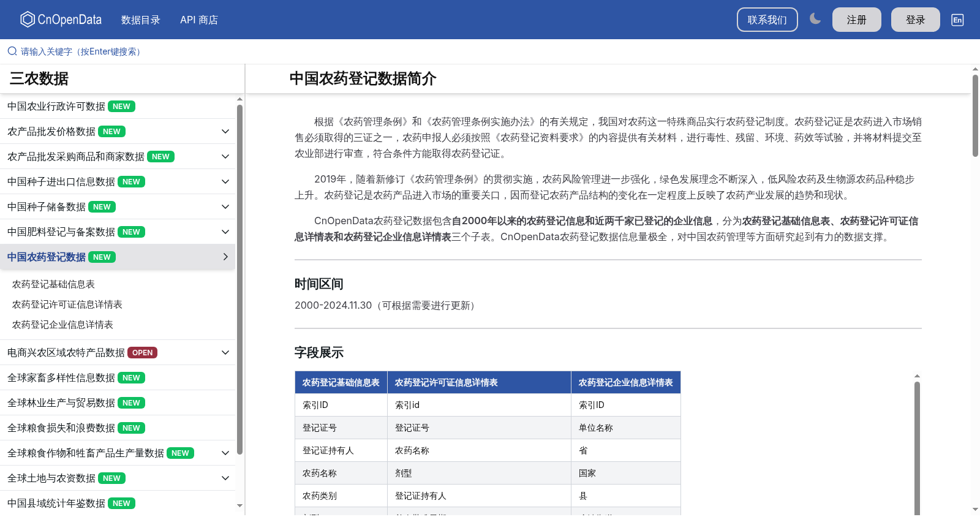Select 全球家畜多样性信息数据 item

point(118,378)
